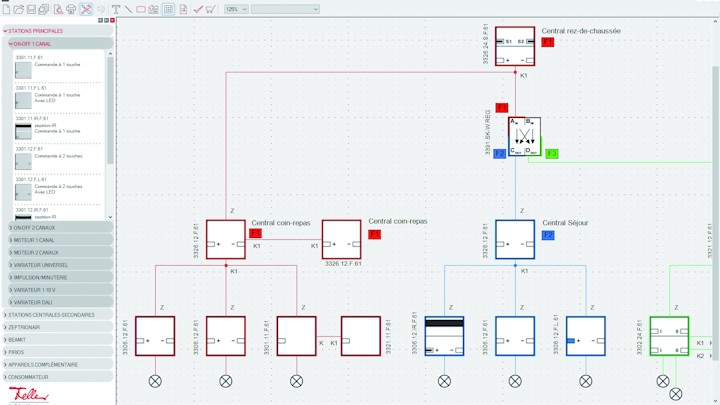This screenshot has height=405, width=720.
Task: Click the save diskette icon
Action: [x=31, y=9]
